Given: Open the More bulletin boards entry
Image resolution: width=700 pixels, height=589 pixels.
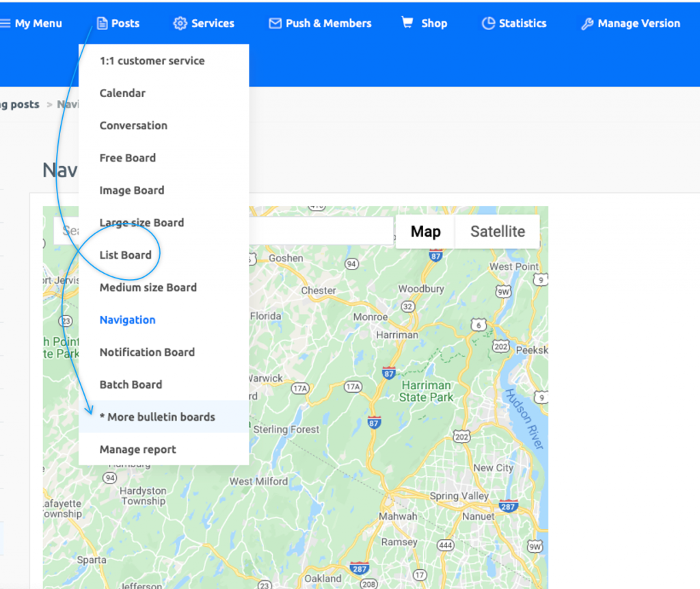Looking at the screenshot, I should (x=158, y=417).
